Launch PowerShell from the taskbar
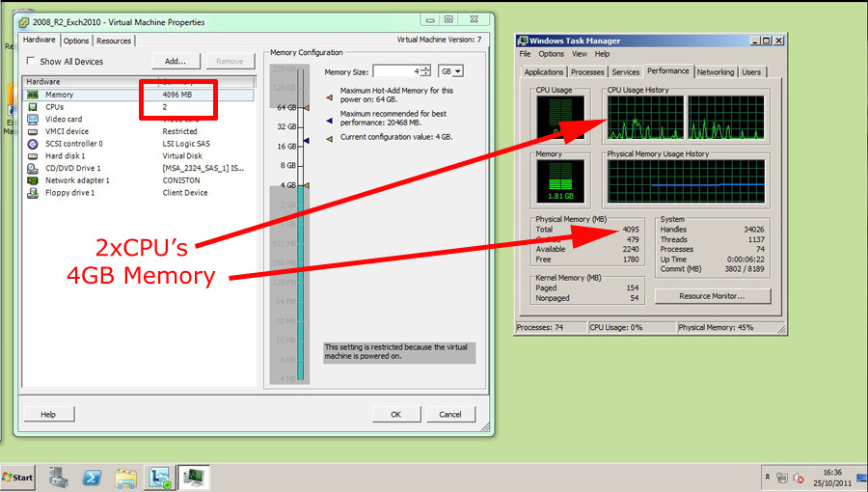Viewport: 868px width, 492px height. pyautogui.click(x=92, y=478)
